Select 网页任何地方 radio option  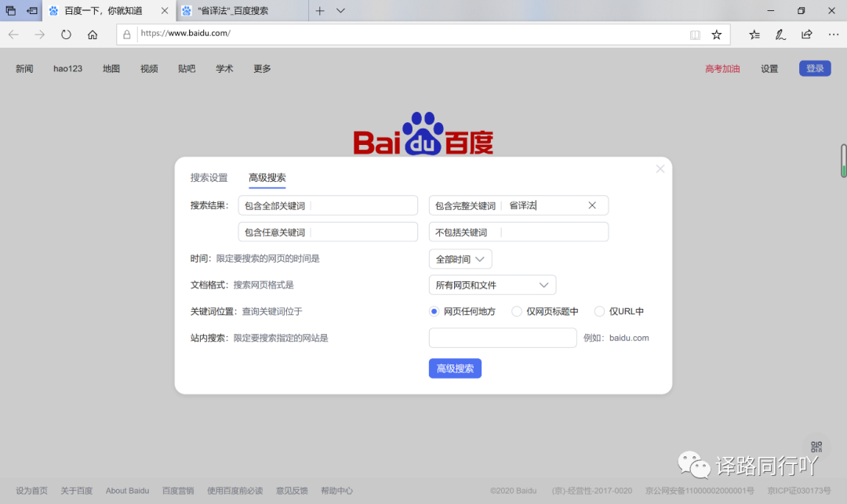434,311
